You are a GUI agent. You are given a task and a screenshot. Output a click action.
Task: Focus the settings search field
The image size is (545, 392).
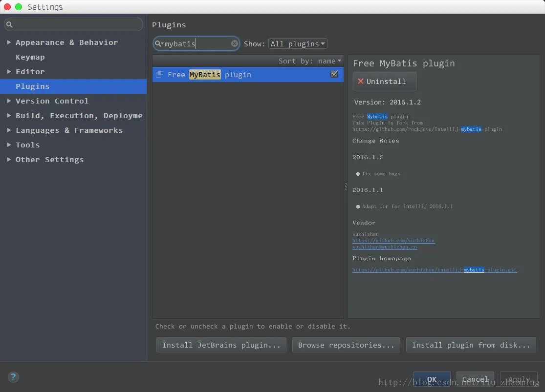pos(76,24)
